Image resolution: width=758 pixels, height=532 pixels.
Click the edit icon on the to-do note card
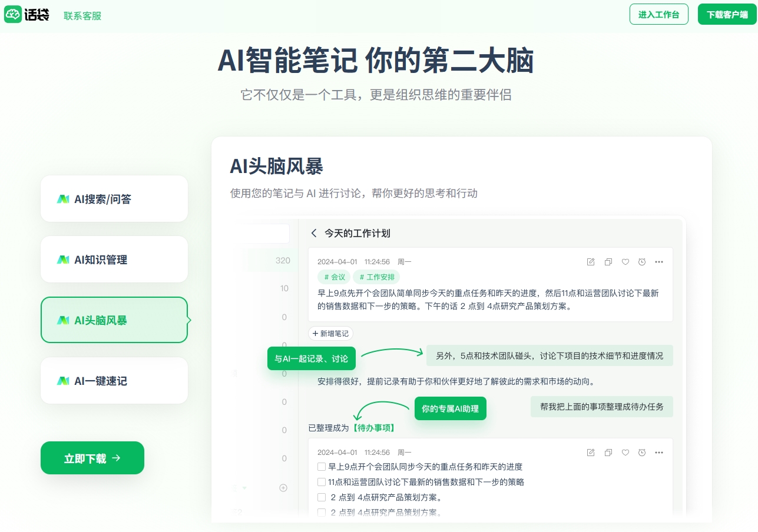tap(591, 453)
